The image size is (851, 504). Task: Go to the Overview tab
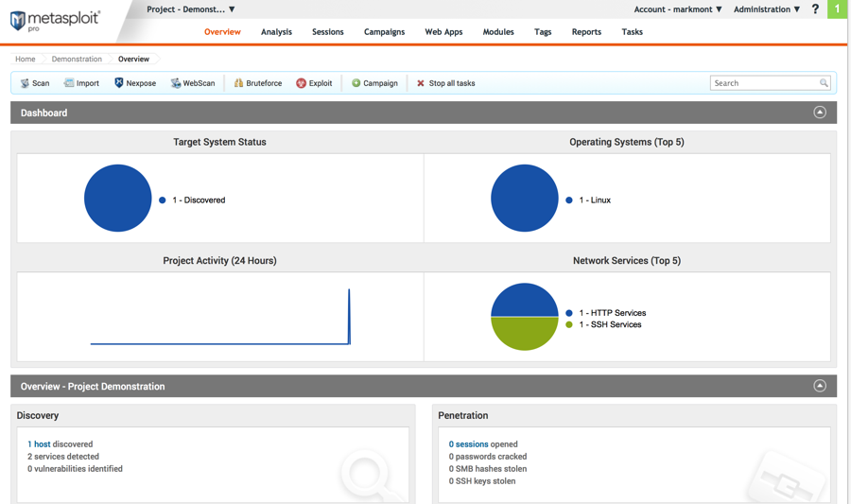click(x=222, y=32)
